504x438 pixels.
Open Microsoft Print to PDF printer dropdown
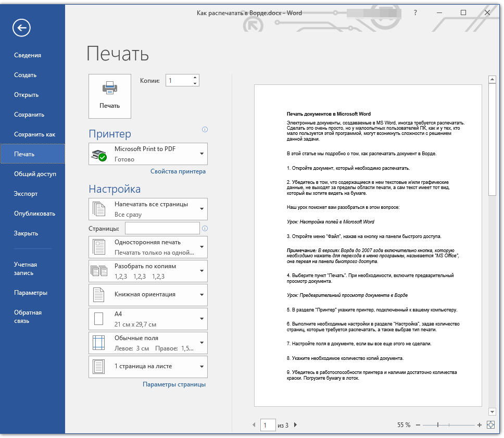point(148,154)
